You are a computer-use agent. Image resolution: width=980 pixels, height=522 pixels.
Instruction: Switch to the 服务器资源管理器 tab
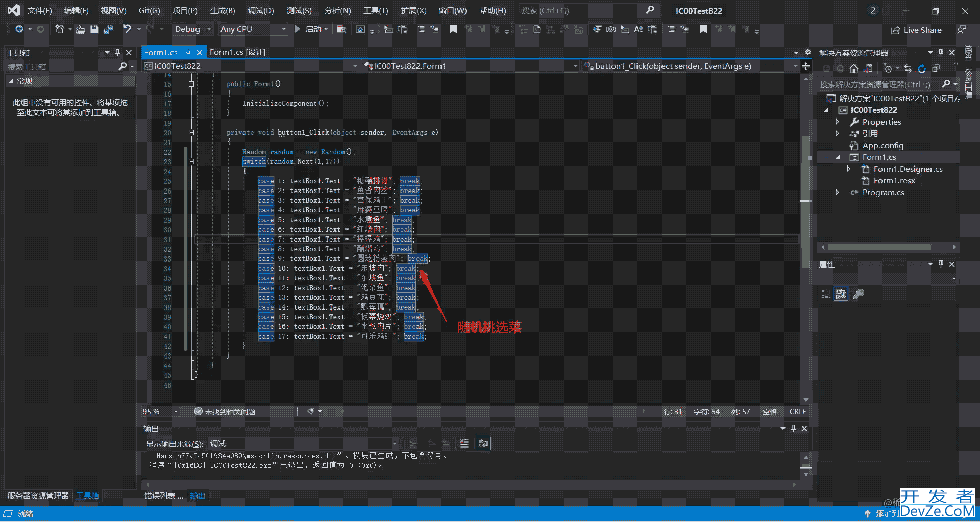38,495
